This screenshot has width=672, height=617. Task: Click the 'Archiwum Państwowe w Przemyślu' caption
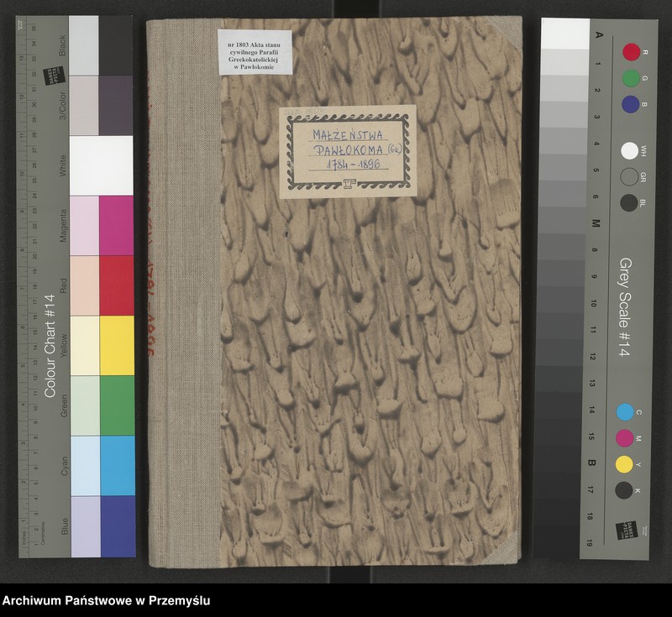tap(106, 601)
